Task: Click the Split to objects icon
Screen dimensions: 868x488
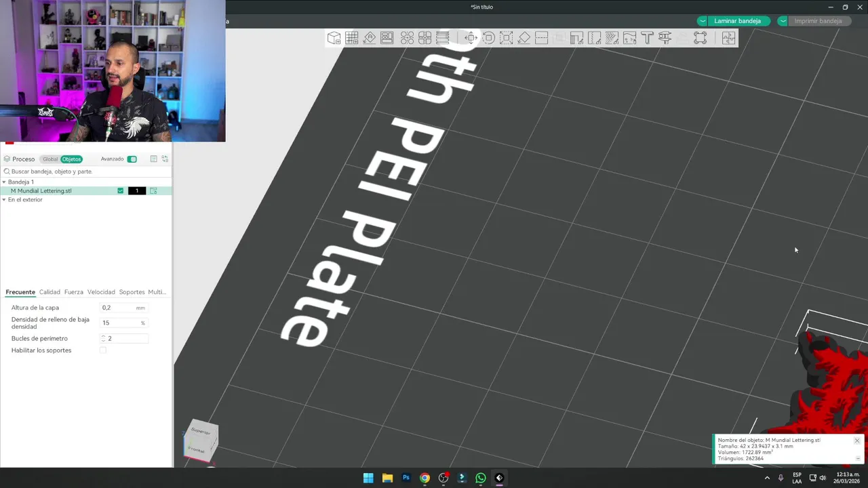Action: (x=407, y=39)
